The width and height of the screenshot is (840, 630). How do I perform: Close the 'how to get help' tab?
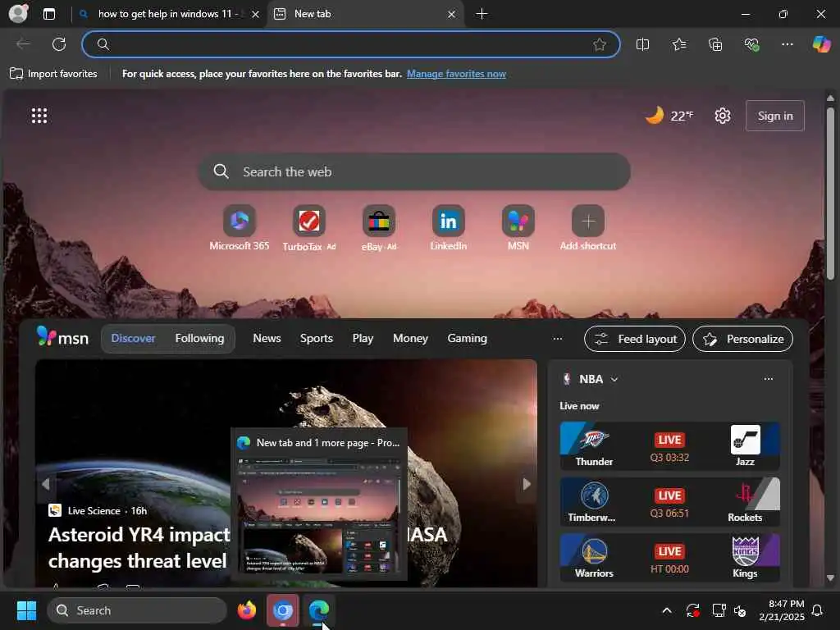(256, 15)
